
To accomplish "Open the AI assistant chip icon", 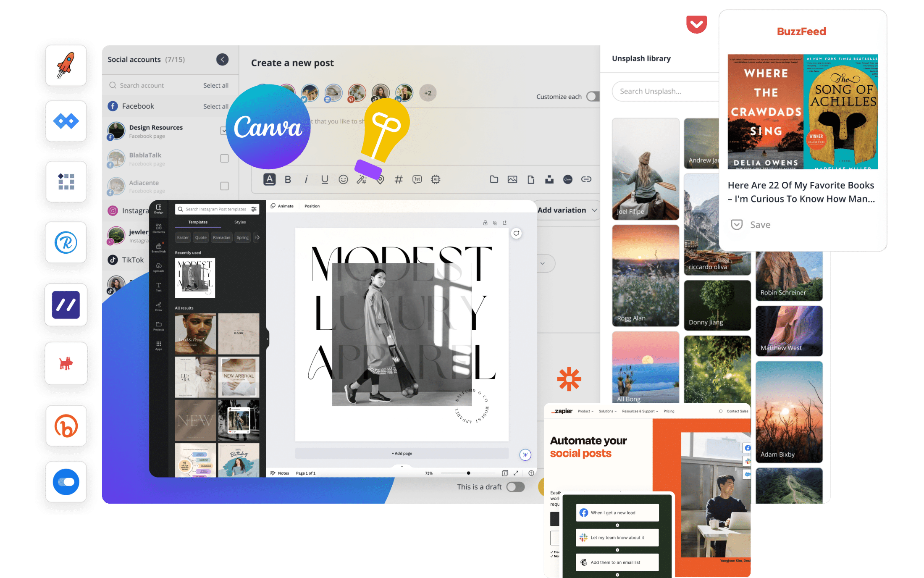I will 436,179.
